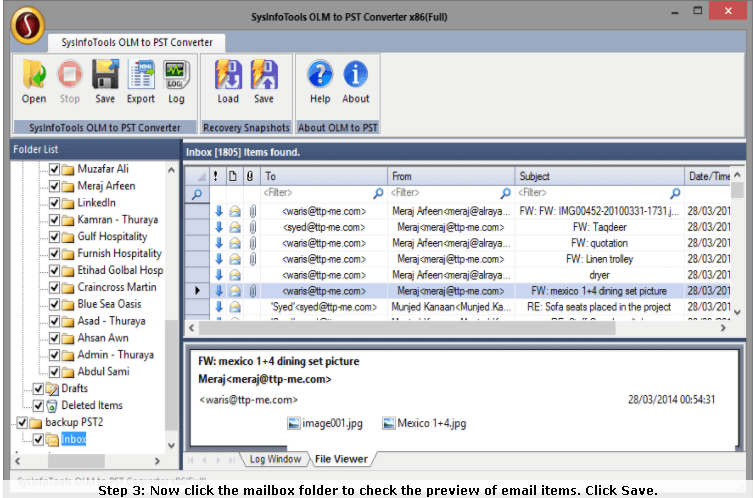Click the filter row magnifier icon at far left
Viewport: 753px width, 498px height.
point(197,194)
